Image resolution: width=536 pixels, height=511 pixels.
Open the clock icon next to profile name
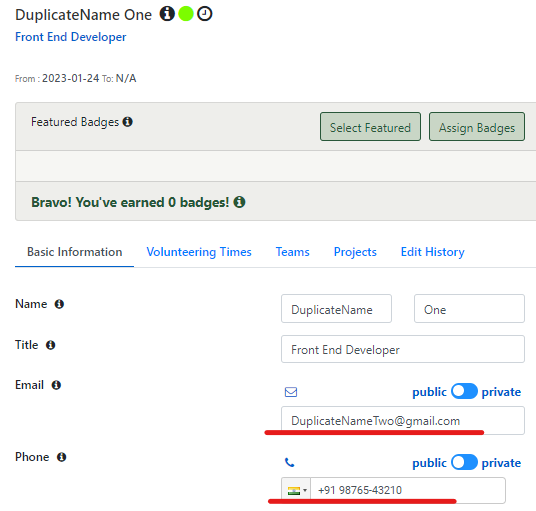[205, 14]
